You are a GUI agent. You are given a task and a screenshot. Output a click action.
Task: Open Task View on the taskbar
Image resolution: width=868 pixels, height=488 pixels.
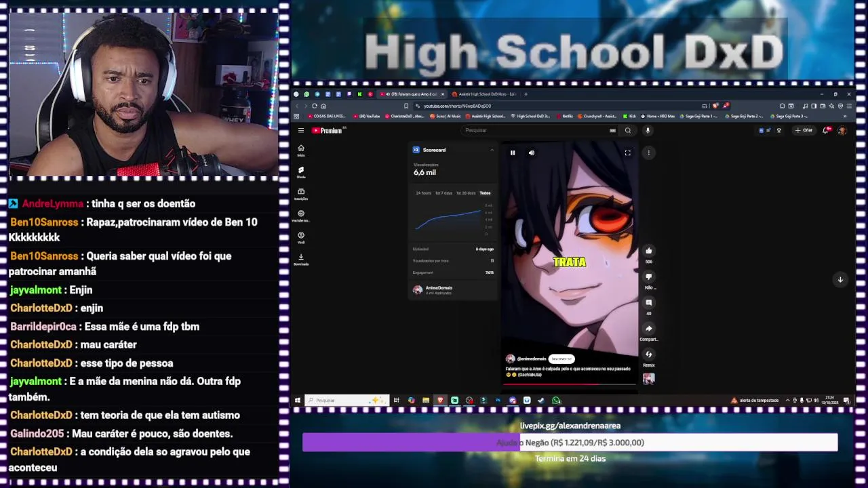(397, 400)
